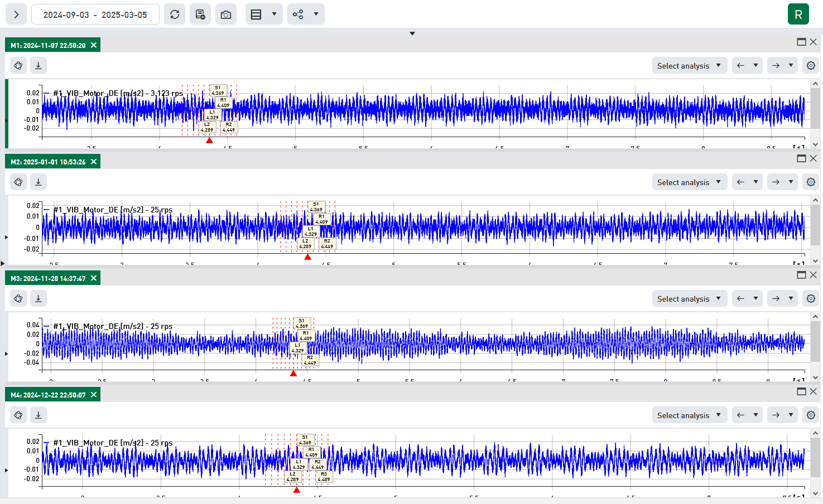Click the camera screenshot icon
The width and height of the screenshot is (823, 504).
226,14
